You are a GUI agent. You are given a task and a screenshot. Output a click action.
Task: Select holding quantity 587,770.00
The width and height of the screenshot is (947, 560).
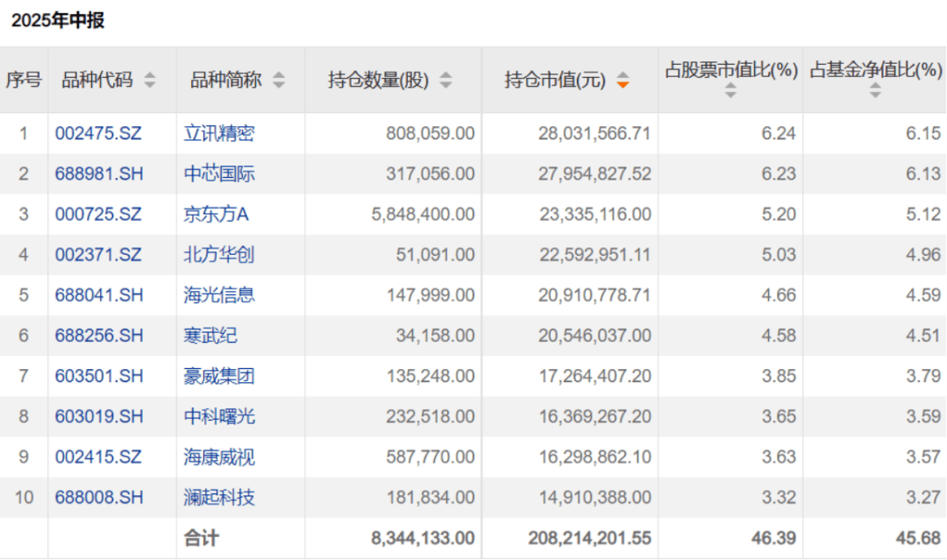[x=431, y=457]
